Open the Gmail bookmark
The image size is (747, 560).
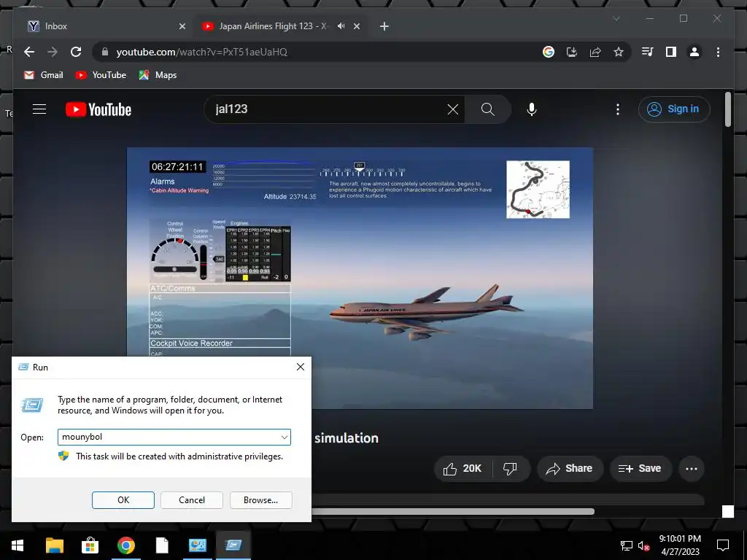[x=43, y=75]
